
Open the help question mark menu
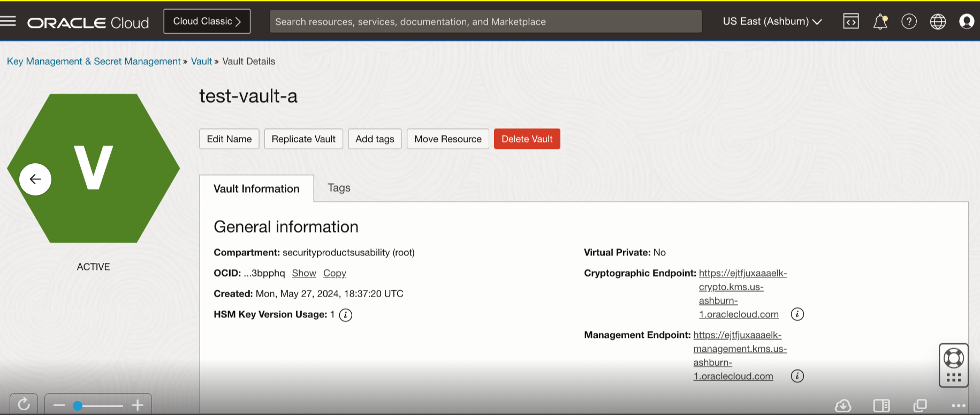click(909, 21)
